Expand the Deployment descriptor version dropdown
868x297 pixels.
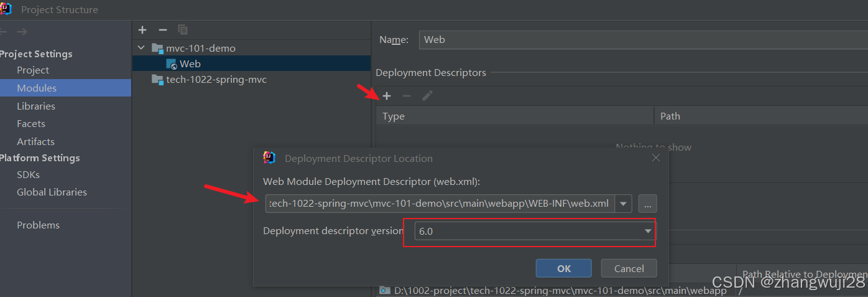click(648, 231)
